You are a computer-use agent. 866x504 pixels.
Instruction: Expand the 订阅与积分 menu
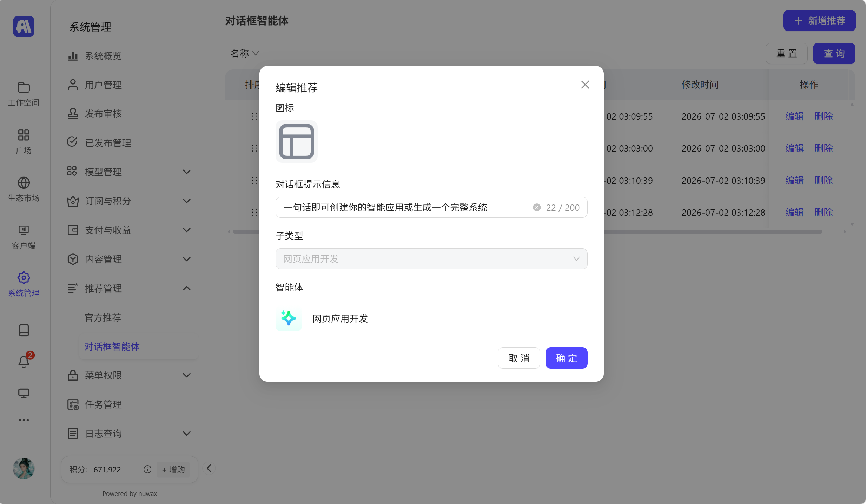pyautogui.click(x=129, y=201)
